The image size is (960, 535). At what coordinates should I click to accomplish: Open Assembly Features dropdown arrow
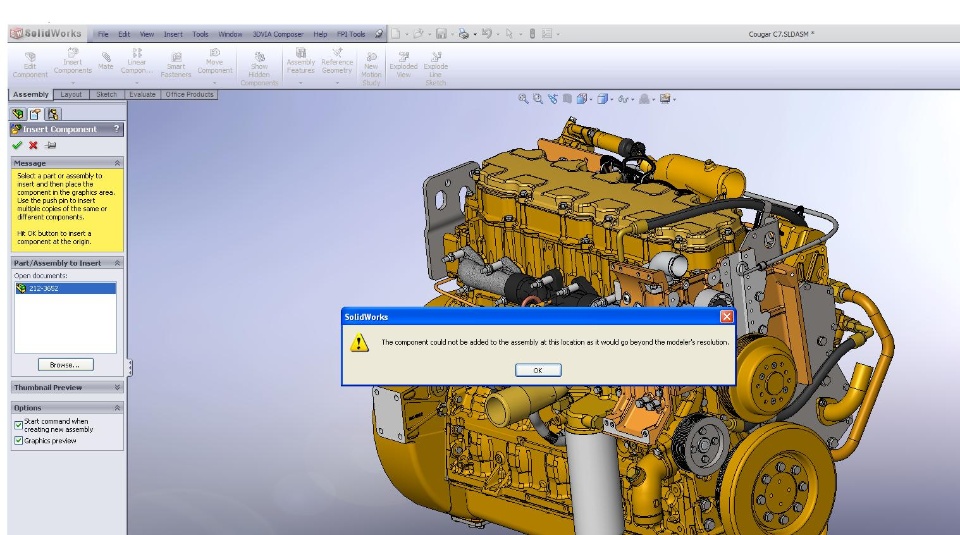point(301,83)
